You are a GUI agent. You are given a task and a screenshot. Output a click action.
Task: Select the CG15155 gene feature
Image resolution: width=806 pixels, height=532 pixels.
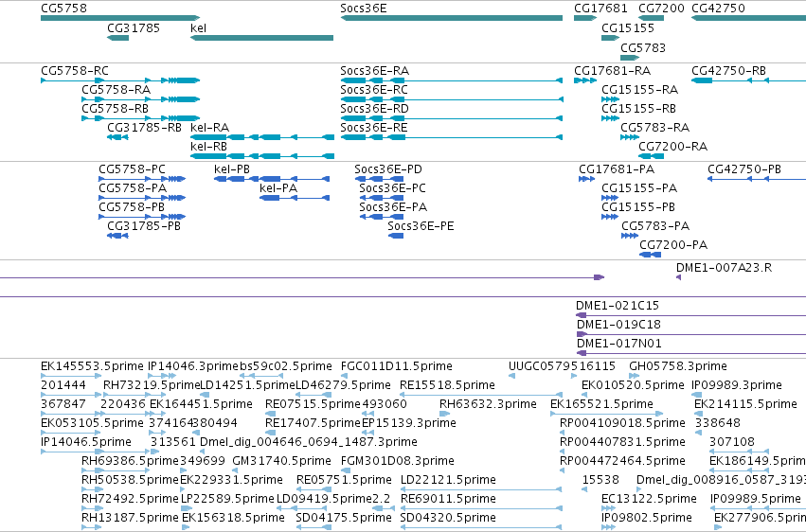pyautogui.click(x=610, y=38)
